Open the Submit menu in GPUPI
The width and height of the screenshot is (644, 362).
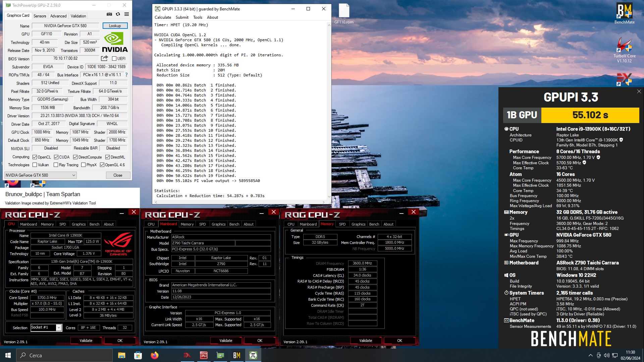[x=182, y=17]
